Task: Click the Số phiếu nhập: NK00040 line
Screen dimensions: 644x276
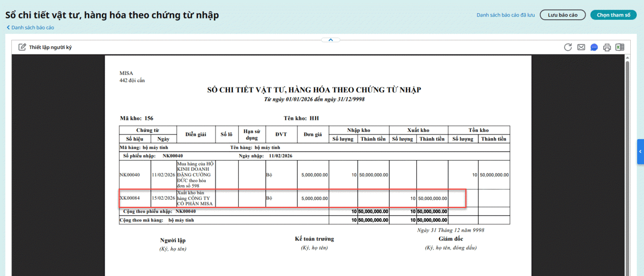Action: coord(153,156)
